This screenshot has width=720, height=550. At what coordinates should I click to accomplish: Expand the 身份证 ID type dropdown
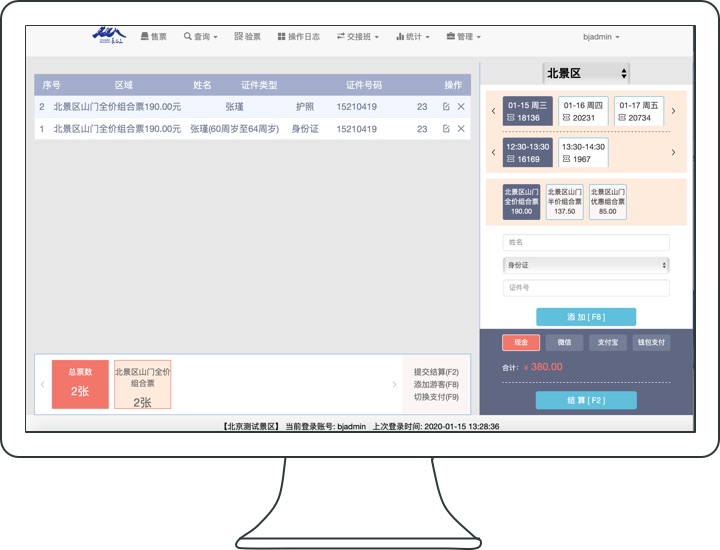coord(586,265)
